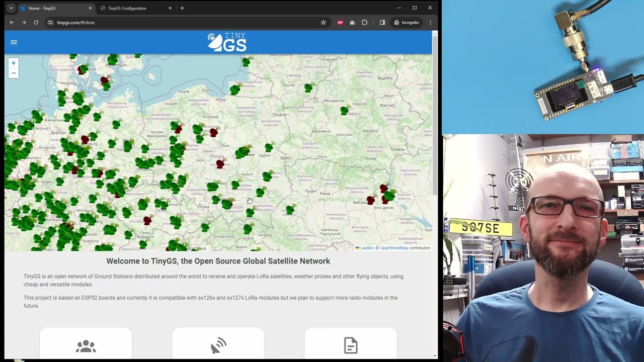Switch to the Home - TinyGS tab
This screenshot has height=362, width=644.
tap(56, 8)
